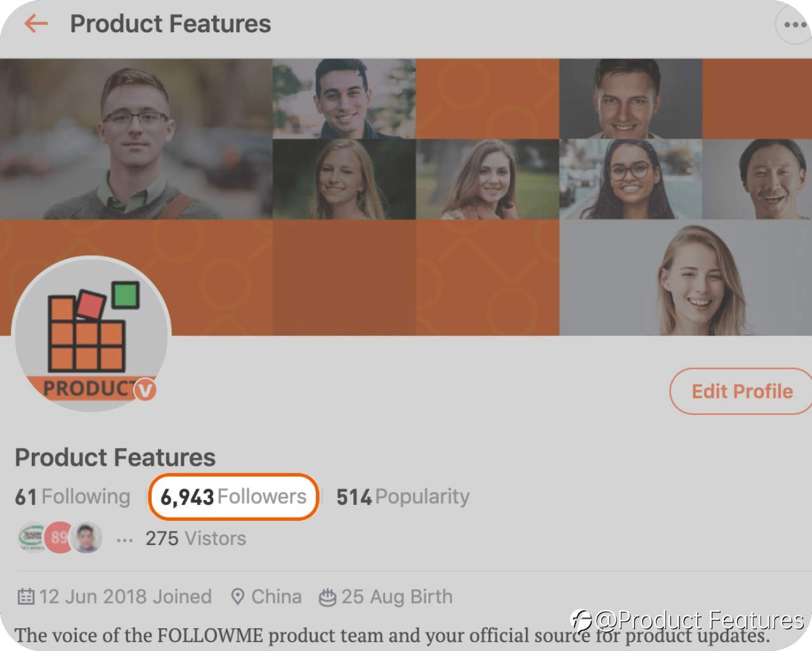This screenshot has width=812, height=651.
Task: Open the 61 Following list
Action: tap(72, 496)
